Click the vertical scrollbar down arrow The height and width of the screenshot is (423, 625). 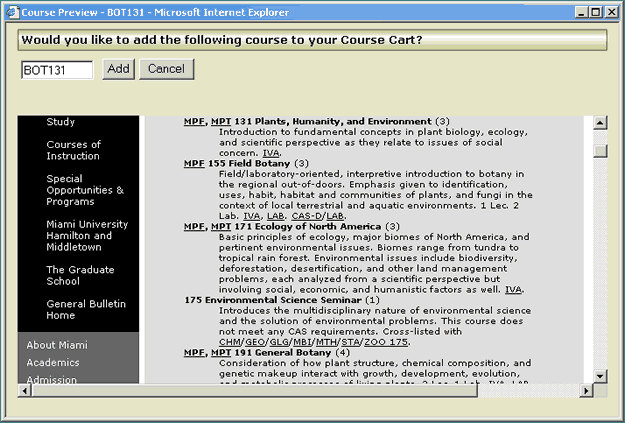click(x=600, y=376)
